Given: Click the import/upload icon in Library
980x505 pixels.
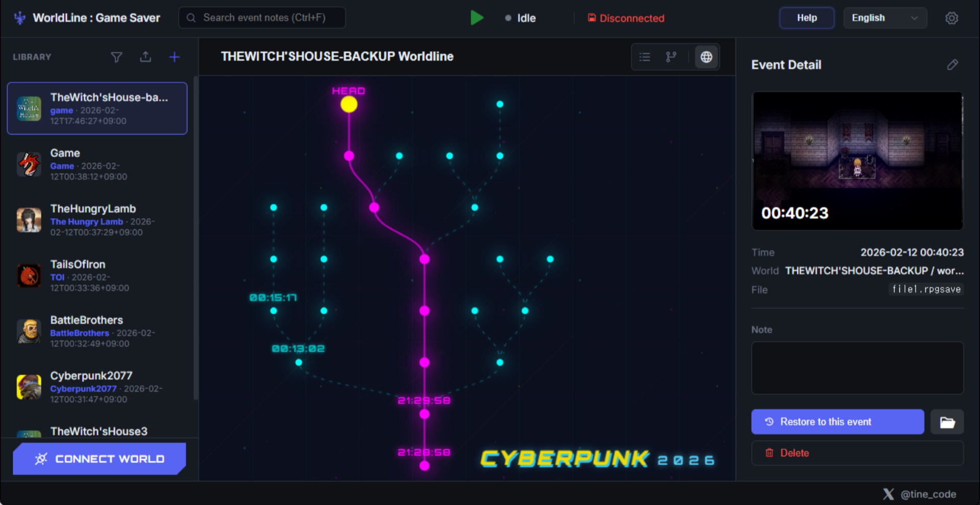Looking at the screenshot, I should coord(145,57).
